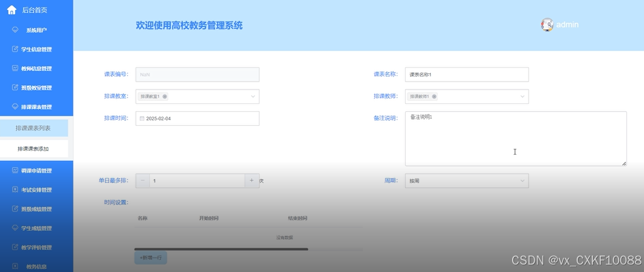Click the 结束时间 column header
The height and width of the screenshot is (272, 644).
[298, 218]
